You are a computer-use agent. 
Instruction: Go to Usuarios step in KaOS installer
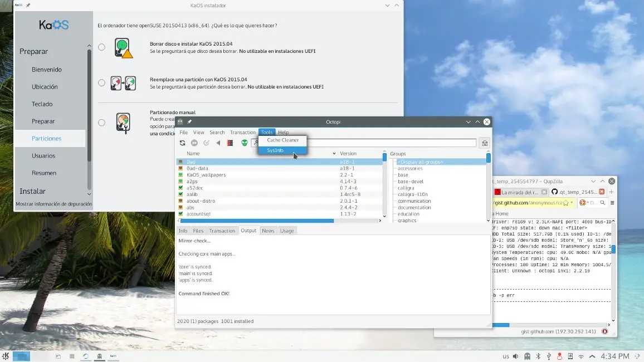tap(43, 155)
